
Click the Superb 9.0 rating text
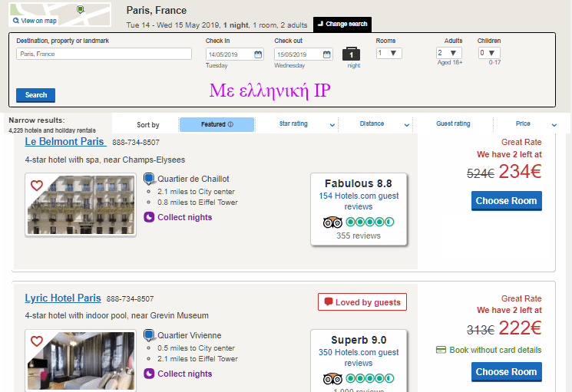coord(359,340)
